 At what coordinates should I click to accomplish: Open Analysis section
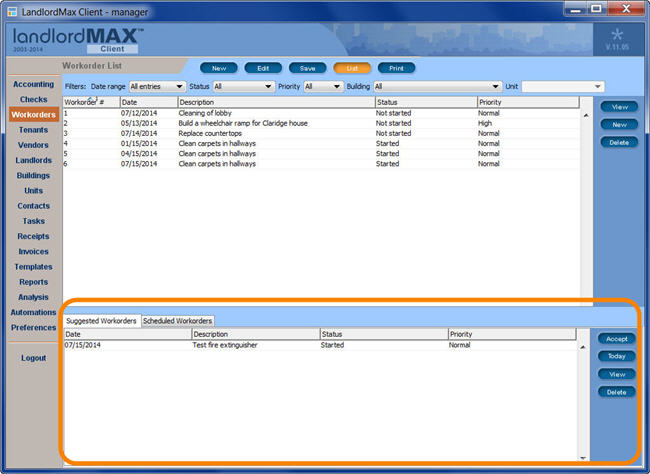(x=34, y=297)
